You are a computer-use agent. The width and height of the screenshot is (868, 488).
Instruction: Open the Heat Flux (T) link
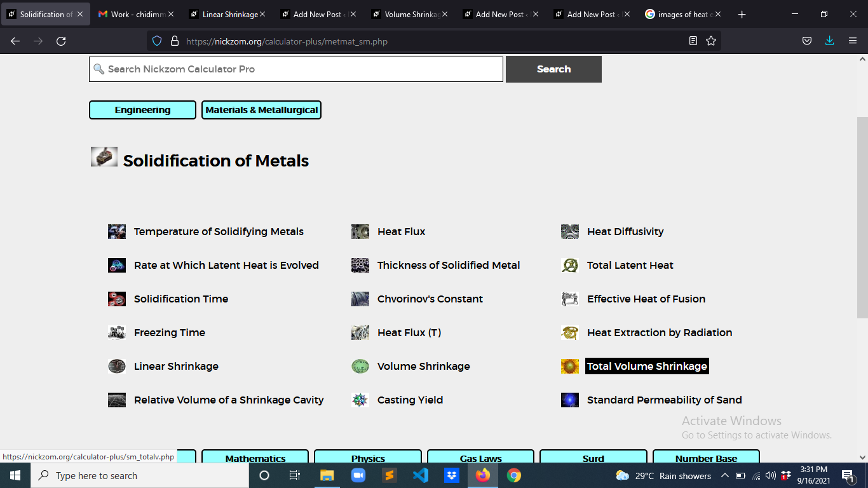coord(409,332)
